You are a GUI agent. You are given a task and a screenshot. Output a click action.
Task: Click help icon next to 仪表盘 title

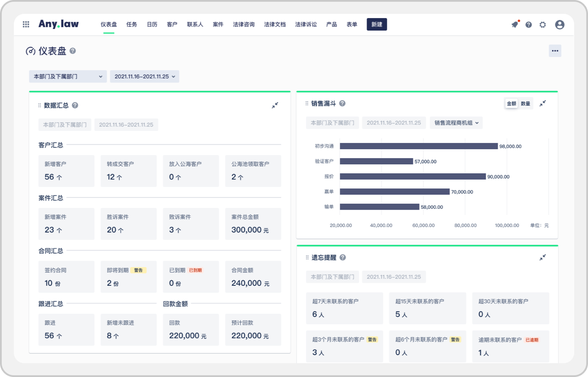73,51
